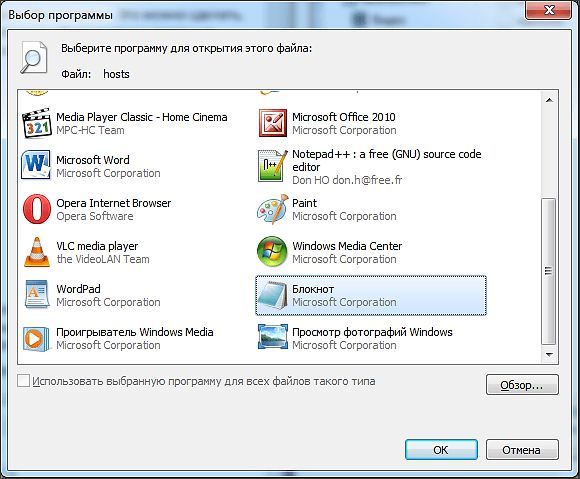
Task: Confirm with the OK button
Action: click(x=441, y=450)
